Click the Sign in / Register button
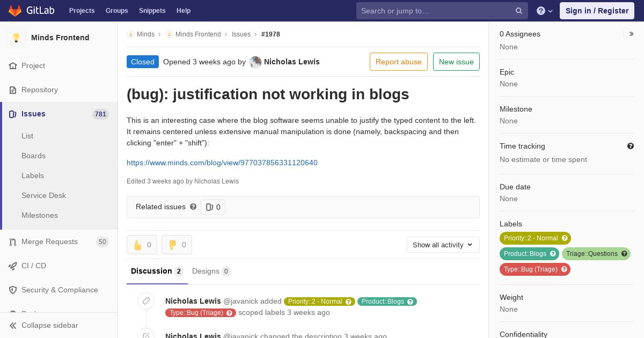Image resolution: width=644 pixels, height=338 pixels. coord(597,11)
